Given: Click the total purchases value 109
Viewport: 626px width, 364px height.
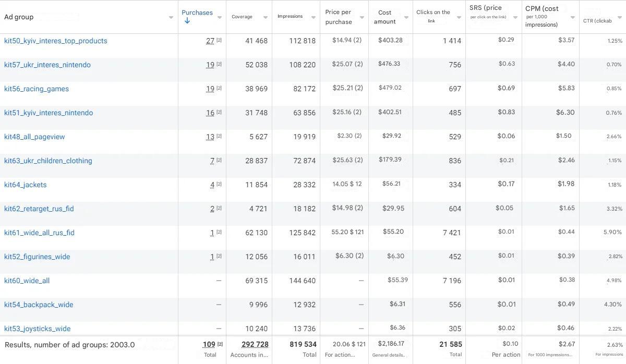Looking at the screenshot, I should (209, 344).
